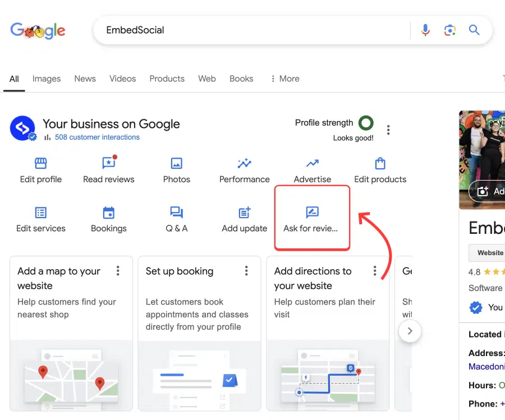Open Read reviews icon
The image size is (505, 420).
pos(109,163)
